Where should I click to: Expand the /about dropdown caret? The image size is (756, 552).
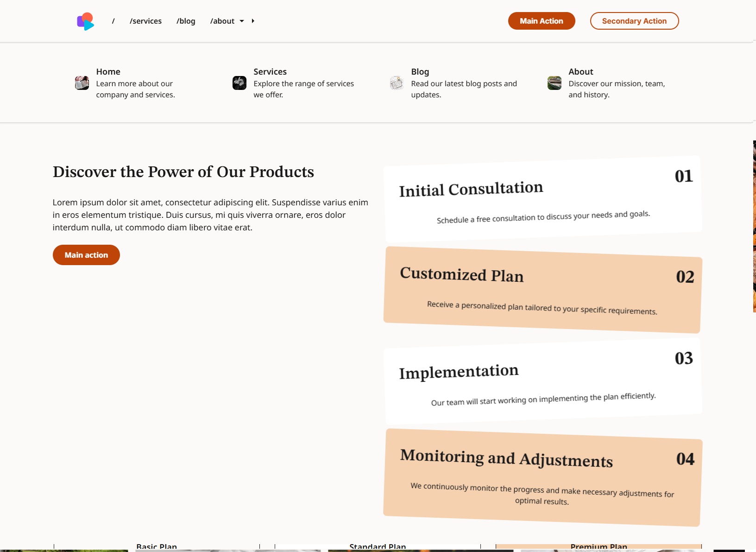coord(242,21)
